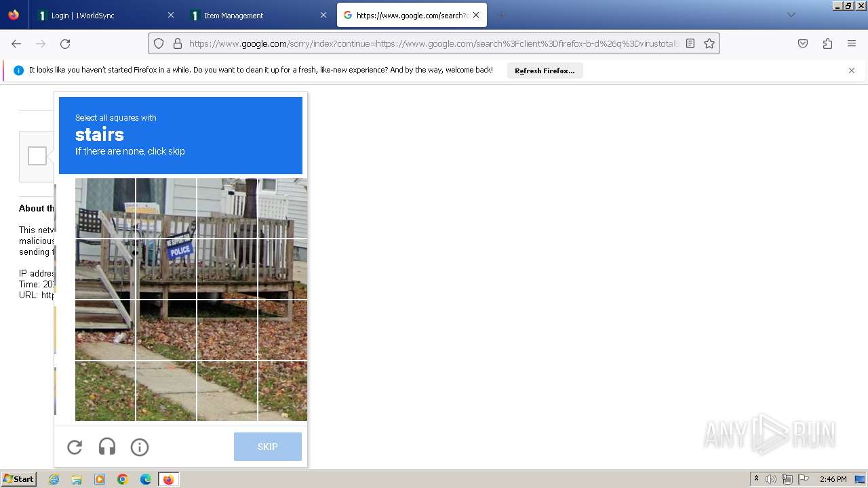
Task: Click the URL address bar
Action: click(x=434, y=43)
